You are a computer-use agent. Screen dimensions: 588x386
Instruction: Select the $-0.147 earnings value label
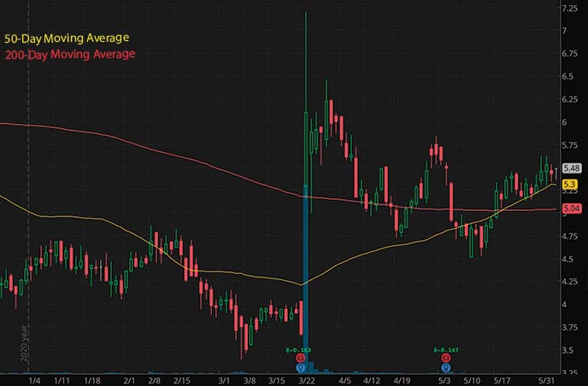pos(446,350)
